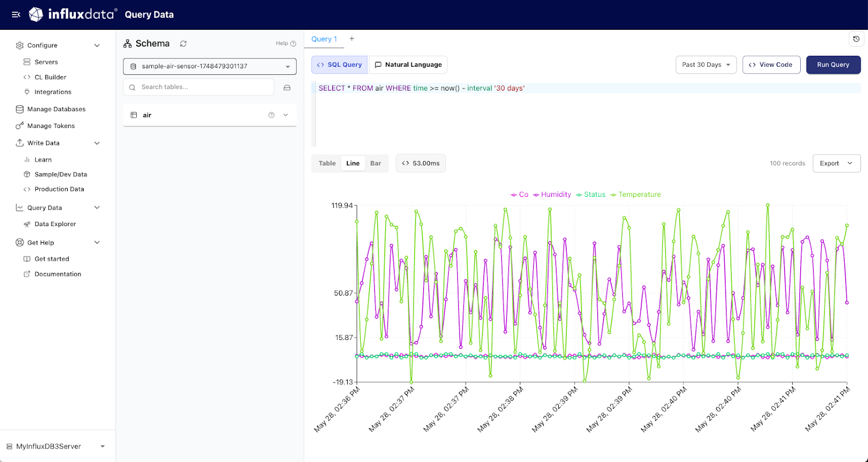Click the air table help question icon

[x=271, y=115]
